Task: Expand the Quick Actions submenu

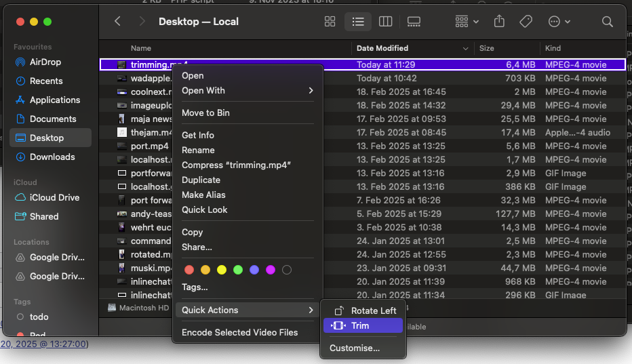Action: tap(248, 310)
